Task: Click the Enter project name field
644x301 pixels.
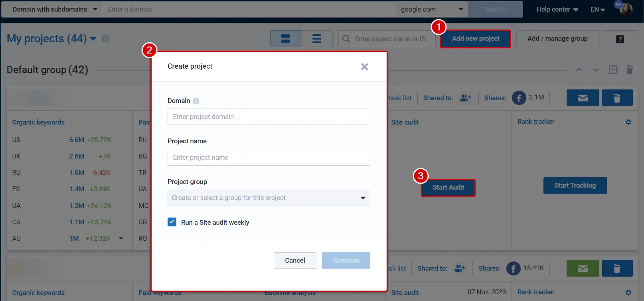Action: (269, 157)
